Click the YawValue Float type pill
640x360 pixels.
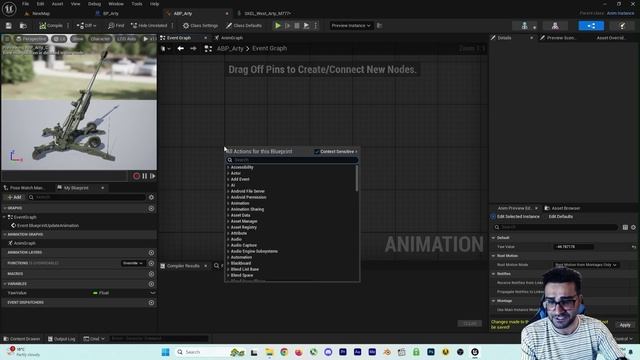[101, 293]
